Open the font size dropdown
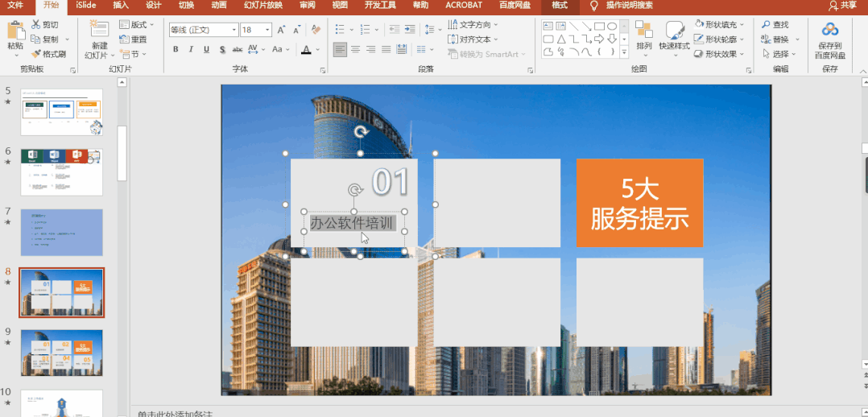The width and height of the screenshot is (868, 417). tap(267, 30)
